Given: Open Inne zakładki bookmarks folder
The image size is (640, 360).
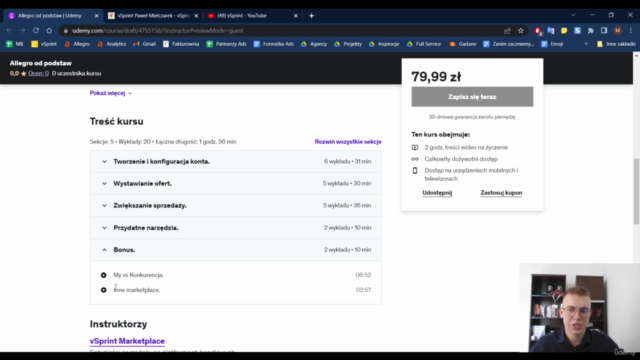Looking at the screenshot, I should point(616,44).
